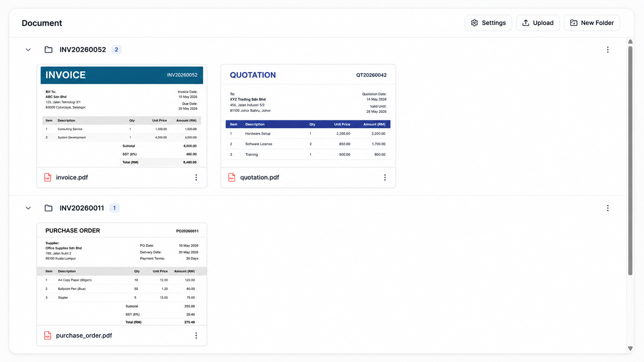Click the scrollbar up arrow
This screenshot has width=644, height=362.
click(630, 42)
